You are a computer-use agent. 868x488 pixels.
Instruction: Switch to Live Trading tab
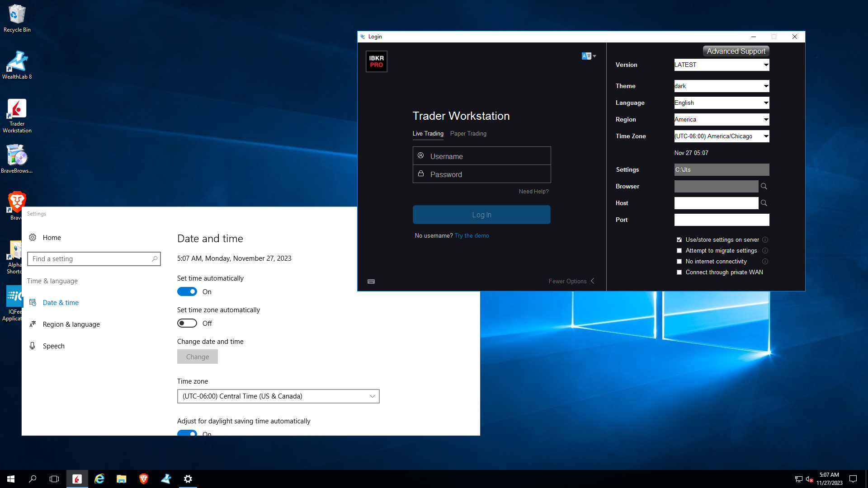[x=428, y=134]
